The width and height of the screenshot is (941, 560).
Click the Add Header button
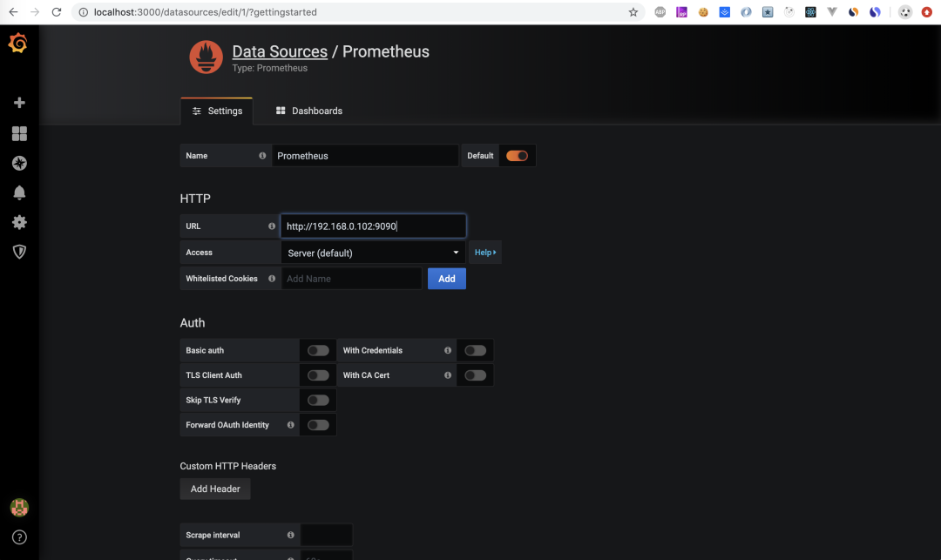click(x=215, y=489)
